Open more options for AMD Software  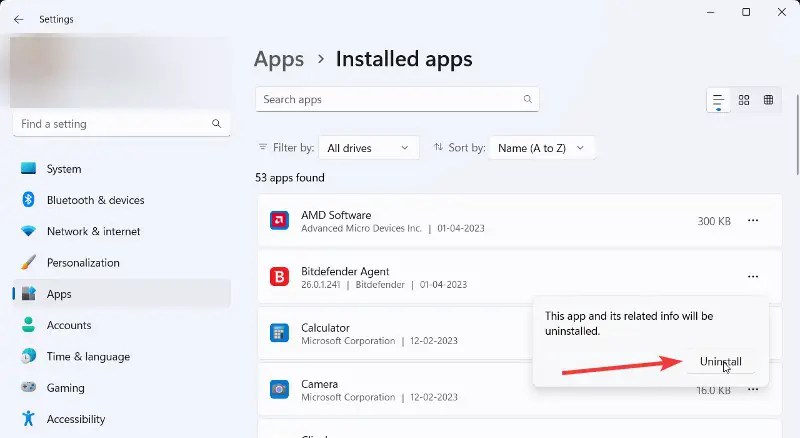[753, 221]
